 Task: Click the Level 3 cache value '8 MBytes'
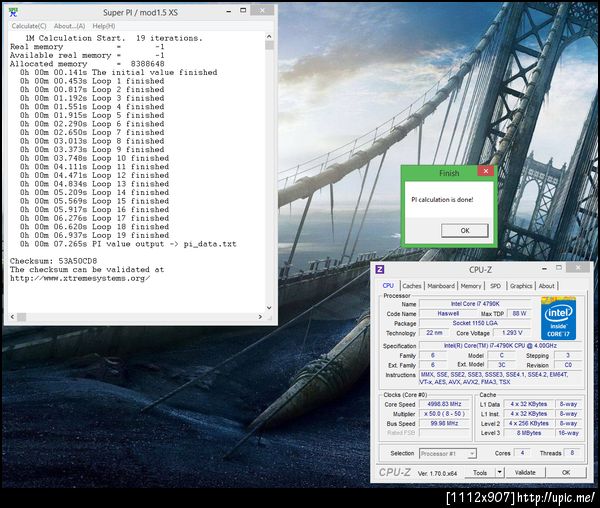tap(528, 433)
